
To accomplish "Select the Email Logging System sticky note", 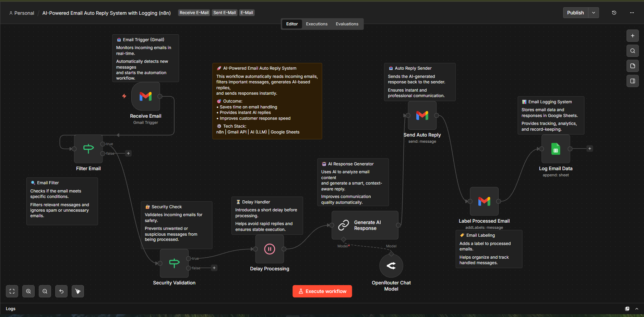I will (x=551, y=115).
